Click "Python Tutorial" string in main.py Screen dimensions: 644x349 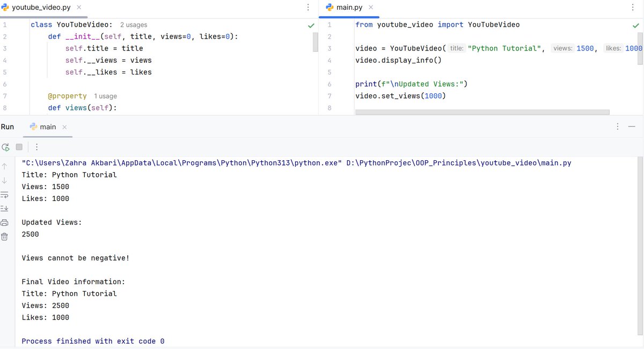[x=504, y=48]
